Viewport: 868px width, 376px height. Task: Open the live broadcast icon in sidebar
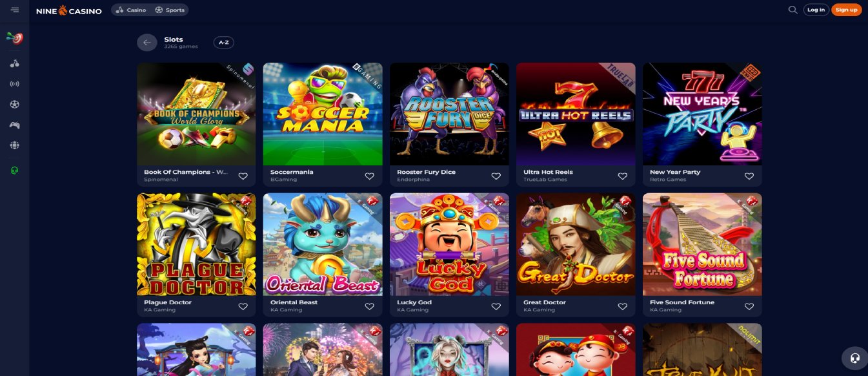[x=15, y=84]
